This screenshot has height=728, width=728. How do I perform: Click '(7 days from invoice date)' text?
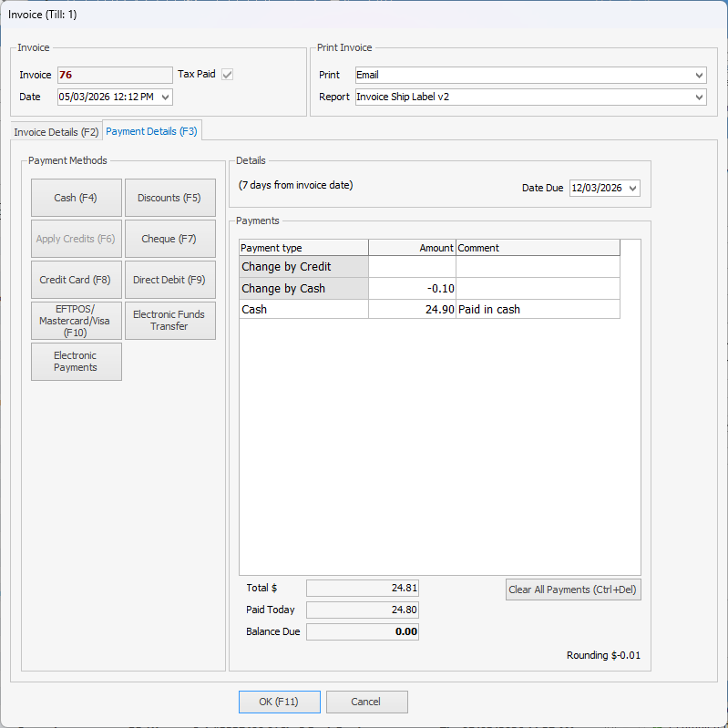tap(296, 185)
